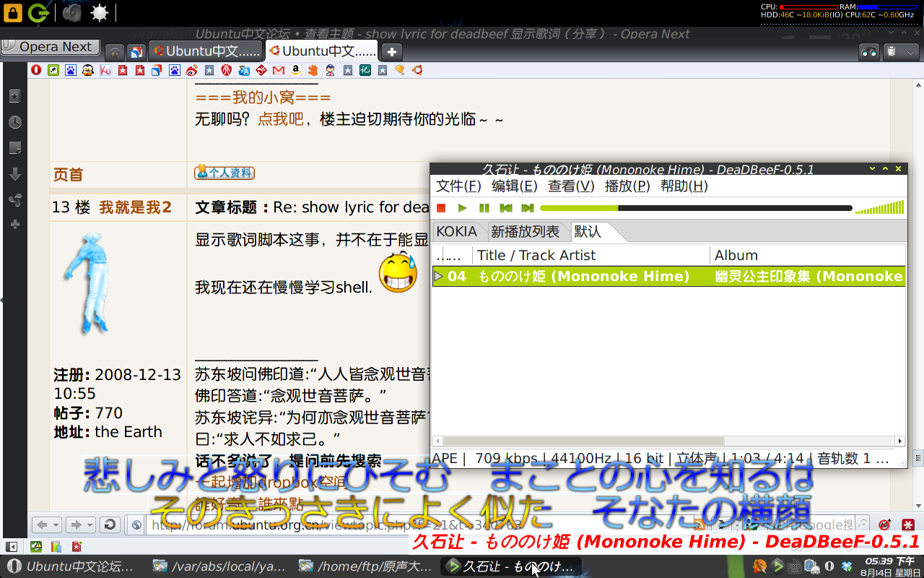Open the lightbulb bookmark icon
The height and width of the screenshot is (578, 924).
tap(399, 70)
